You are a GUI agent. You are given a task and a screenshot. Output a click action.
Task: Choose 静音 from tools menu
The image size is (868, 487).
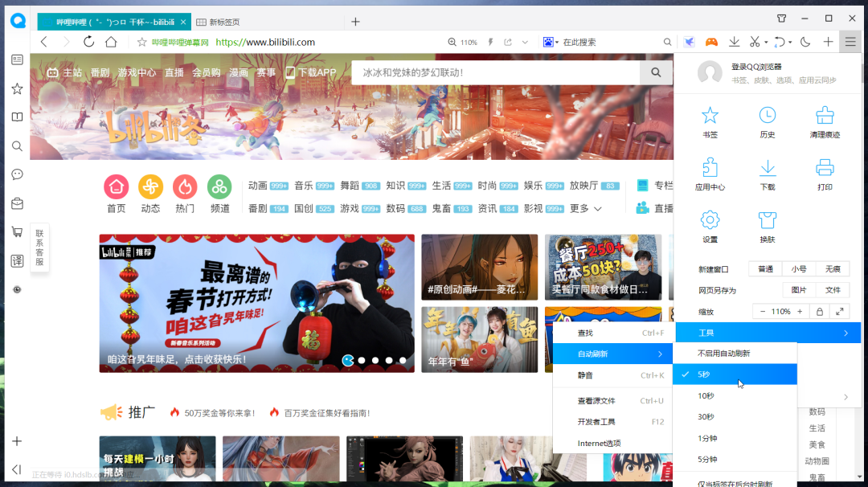pos(612,375)
